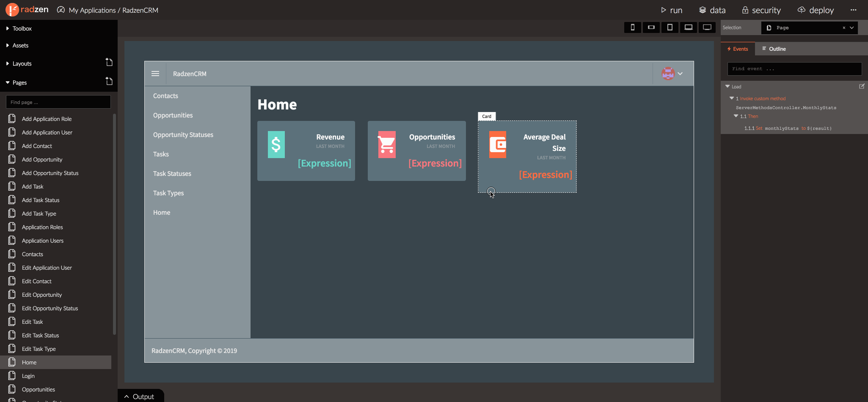Click Tasks in the app navigation
The height and width of the screenshot is (402, 868).
point(161,154)
